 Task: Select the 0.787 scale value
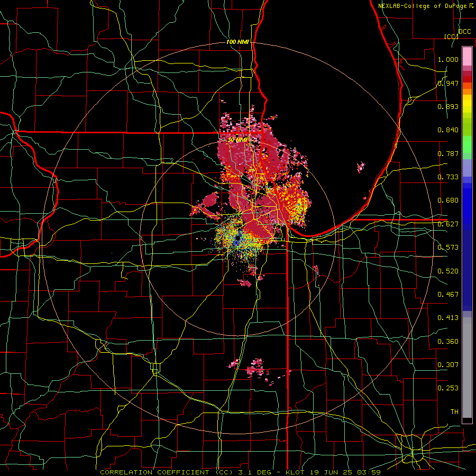[448, 153]
